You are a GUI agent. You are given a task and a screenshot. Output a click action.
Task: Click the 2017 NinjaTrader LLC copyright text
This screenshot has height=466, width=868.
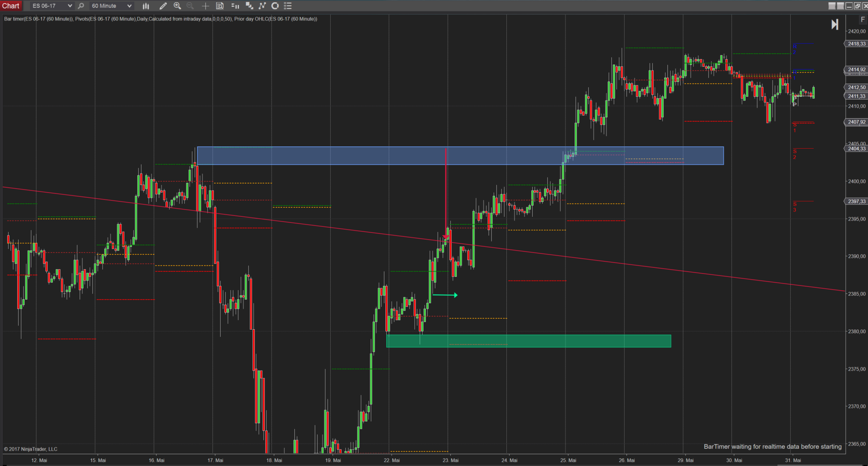click(x=30, y=449)
